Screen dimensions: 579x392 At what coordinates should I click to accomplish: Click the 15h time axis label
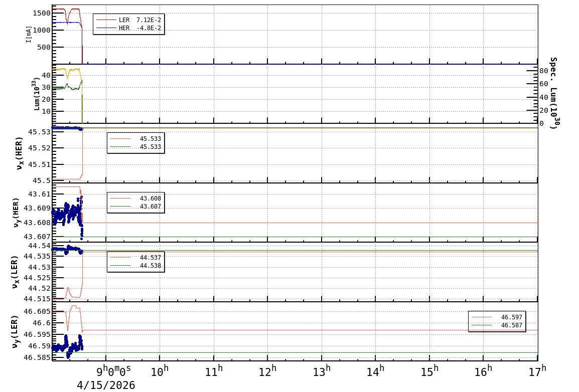click(429, 370)
